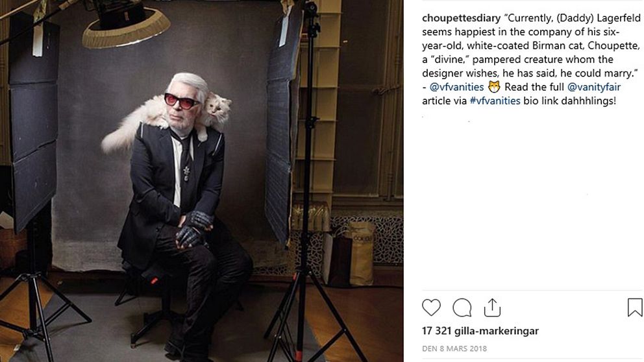Viewport: 644px width, 362px height.
Task: Click the red sunglasses in the photo
Action: [x=182, y=101]
